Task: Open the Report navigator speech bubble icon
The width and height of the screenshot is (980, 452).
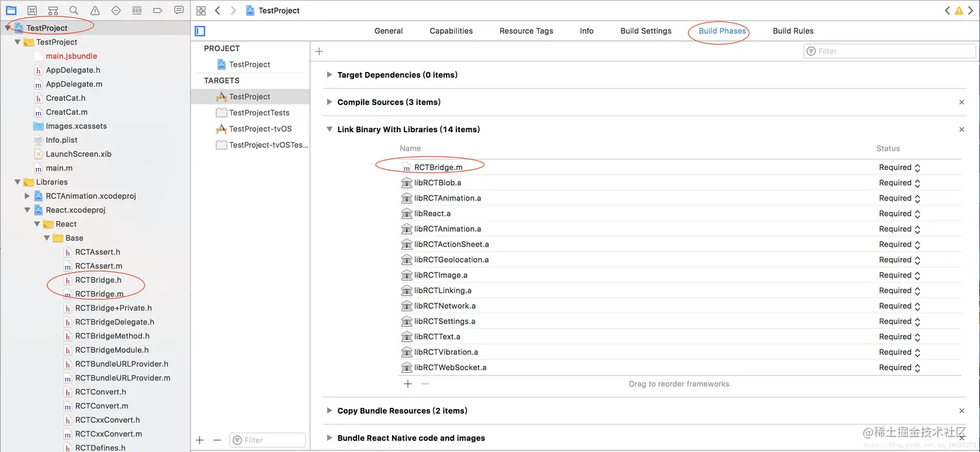Action: tap(179, 10)
